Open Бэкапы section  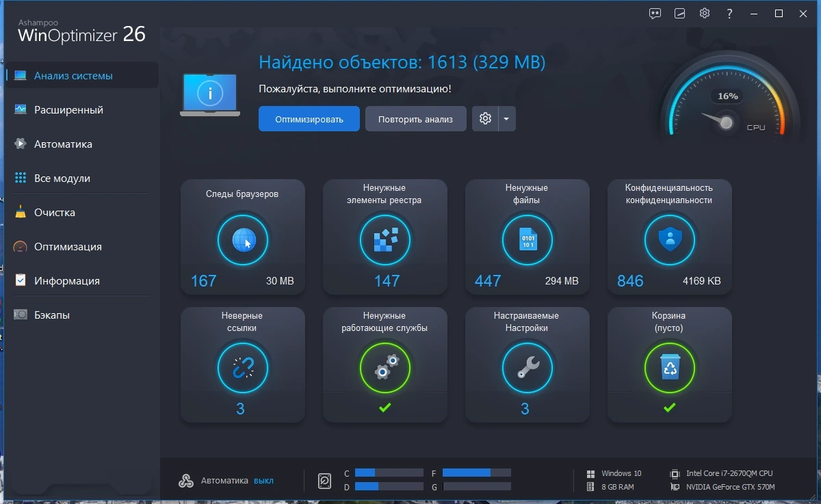pos(82,315)
